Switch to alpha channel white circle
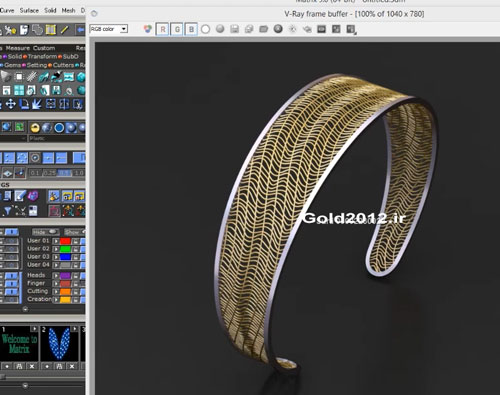500x395 pixels. (x=205, y=29)
